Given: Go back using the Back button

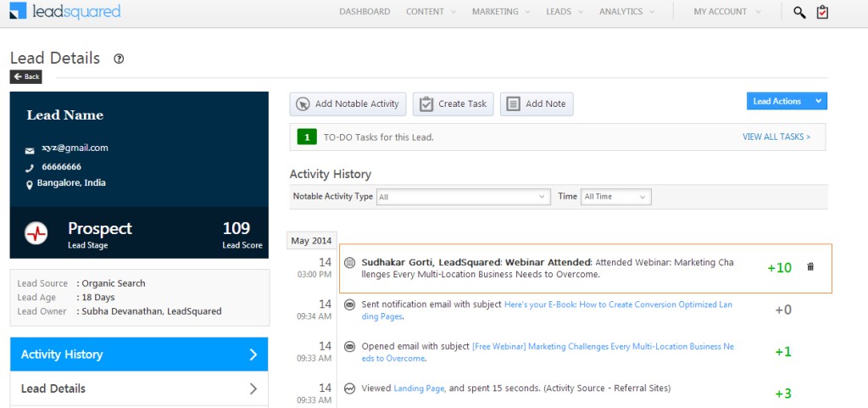Looking at the screenshot, I should point(26,77).
